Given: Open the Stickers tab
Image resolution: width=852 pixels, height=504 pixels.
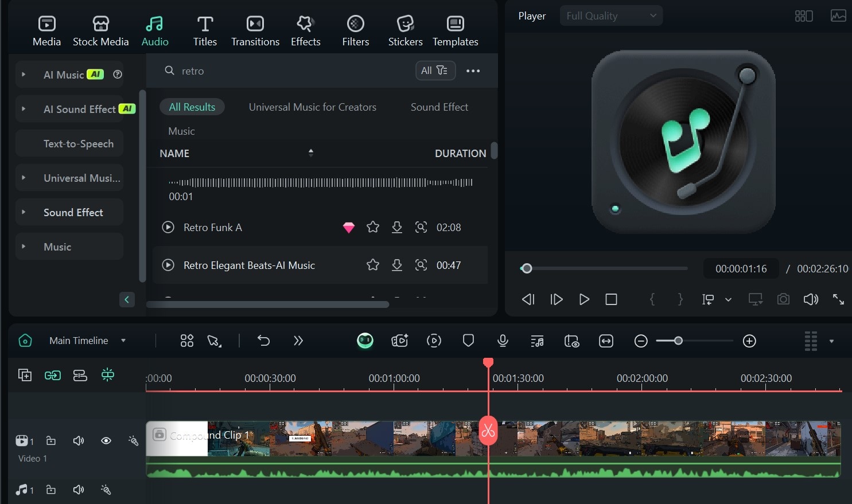Looking at the screenshot, I should tap(405, 31).
